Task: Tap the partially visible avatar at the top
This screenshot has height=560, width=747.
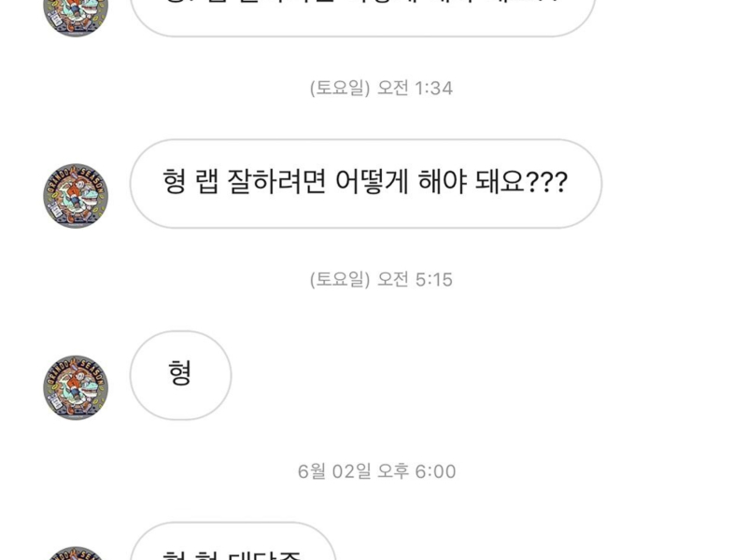Action: coord(76,11)
